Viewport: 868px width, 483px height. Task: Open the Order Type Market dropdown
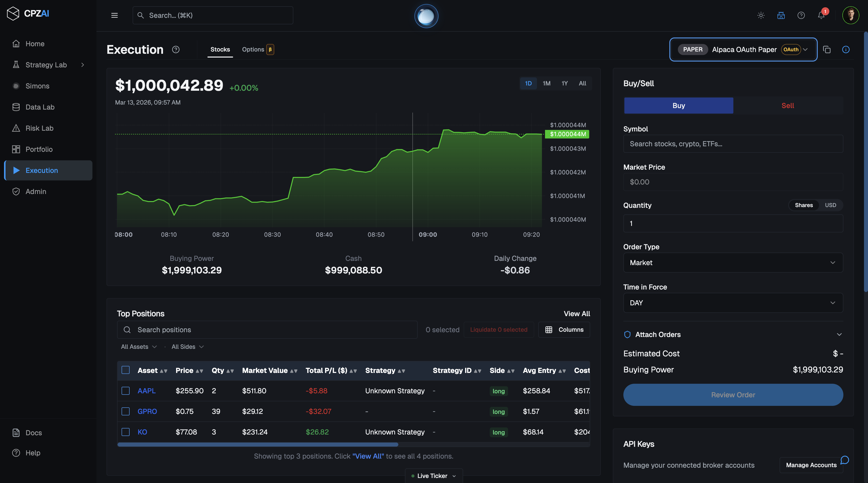(x=733, y=263)
